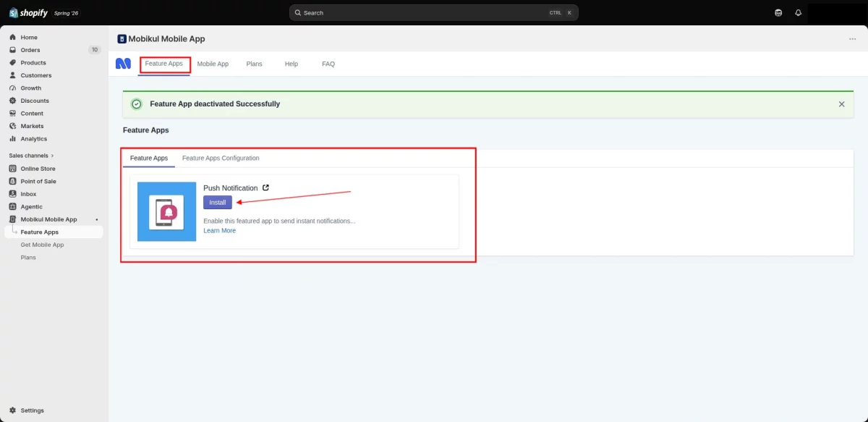Image resolution: width=868 pixels, height=422 pixels.
Task: Open Get Mobile App in sidebar
Action: [x=42, y=245]
